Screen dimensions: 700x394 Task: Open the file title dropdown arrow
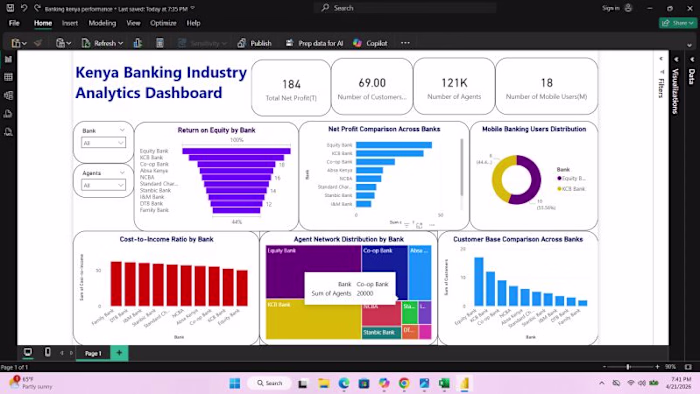pos(192,8)
